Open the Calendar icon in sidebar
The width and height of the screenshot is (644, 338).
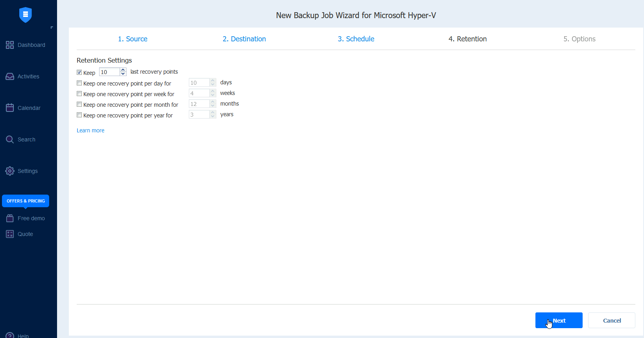point(10,108)
